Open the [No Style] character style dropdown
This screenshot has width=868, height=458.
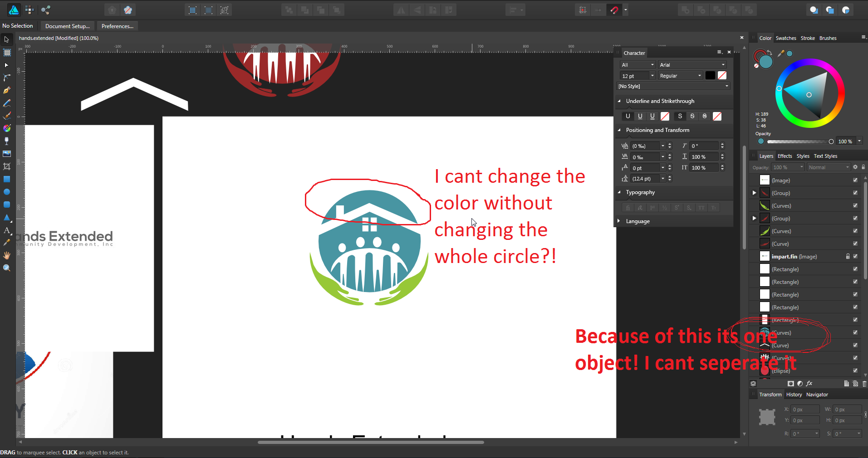click(673, 86)
